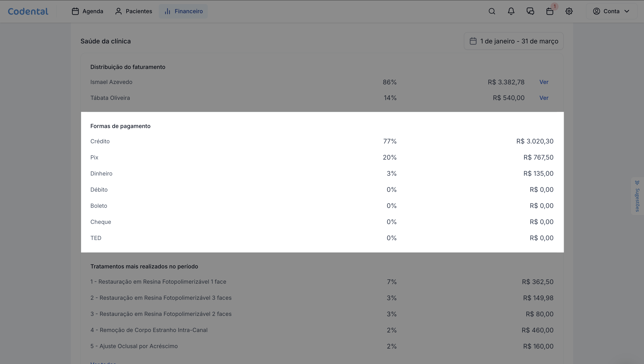The height and width of the screenshot is (364, 644).
Task: Click the chevron next to Conta
Action: coord(627,11)
